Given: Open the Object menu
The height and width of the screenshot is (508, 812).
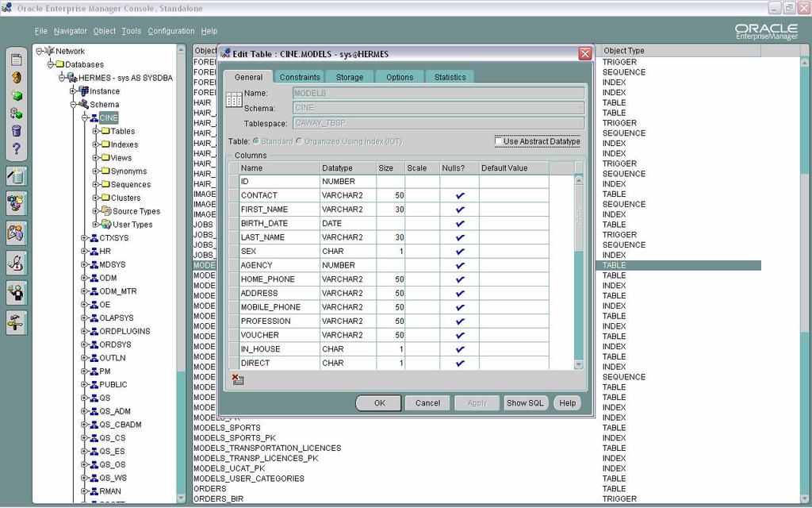Looking at the screenshot, I should [104, 31].
